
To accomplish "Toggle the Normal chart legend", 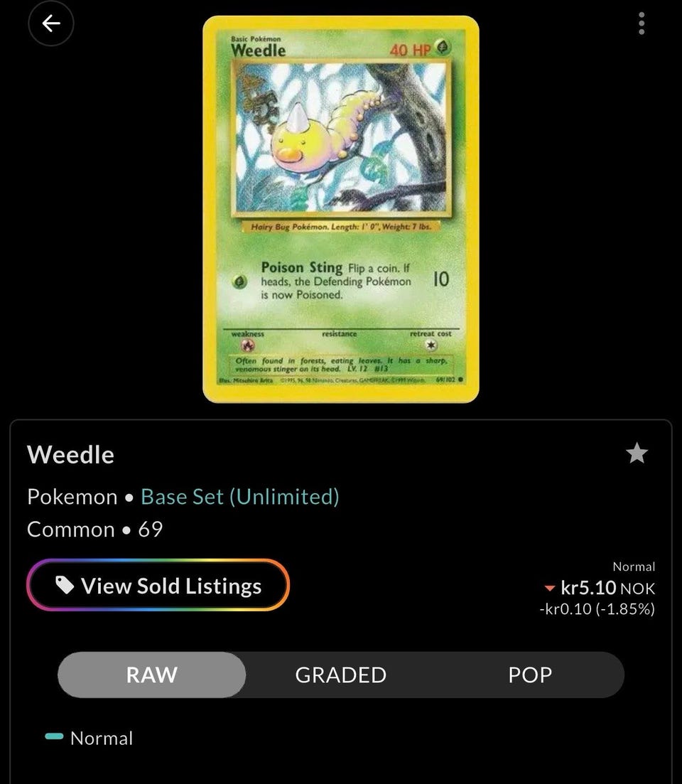I will click(89, 738).
